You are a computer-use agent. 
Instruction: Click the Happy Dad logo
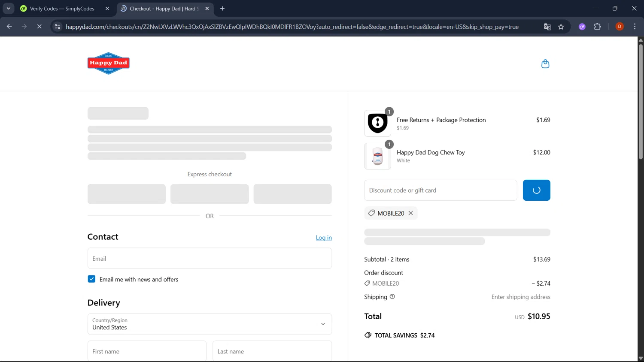click(x=108, y=63)
